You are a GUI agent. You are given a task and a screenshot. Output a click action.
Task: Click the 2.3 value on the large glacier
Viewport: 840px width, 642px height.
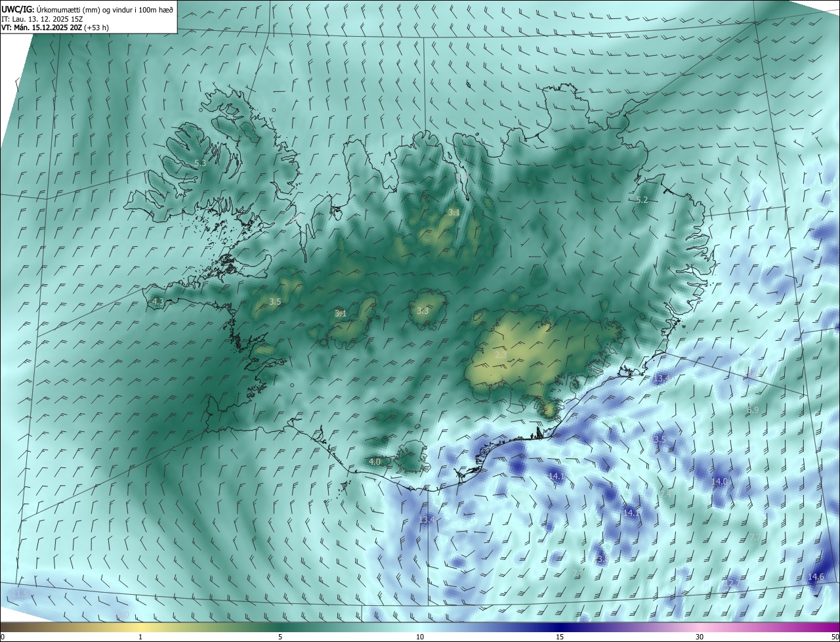[501, 354]
